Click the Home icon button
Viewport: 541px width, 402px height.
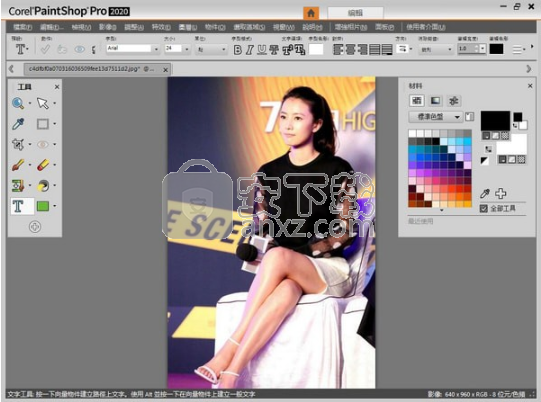coord(311,13)
